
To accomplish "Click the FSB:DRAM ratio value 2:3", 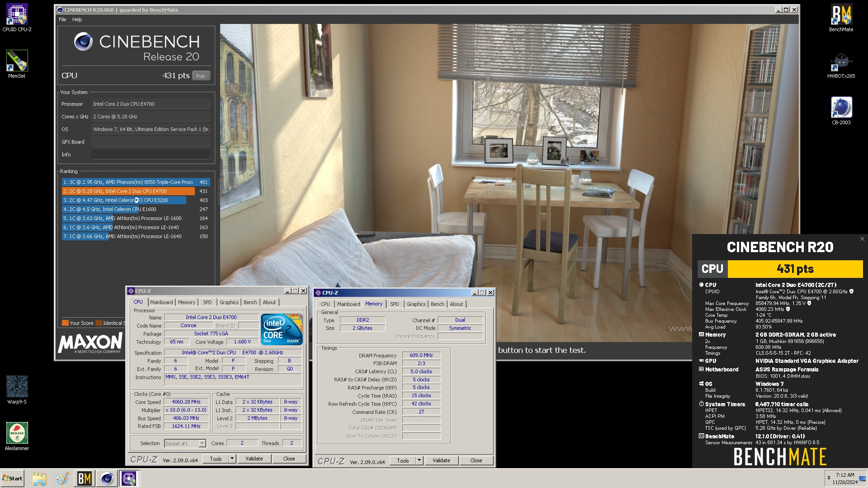I will point(421,364).
